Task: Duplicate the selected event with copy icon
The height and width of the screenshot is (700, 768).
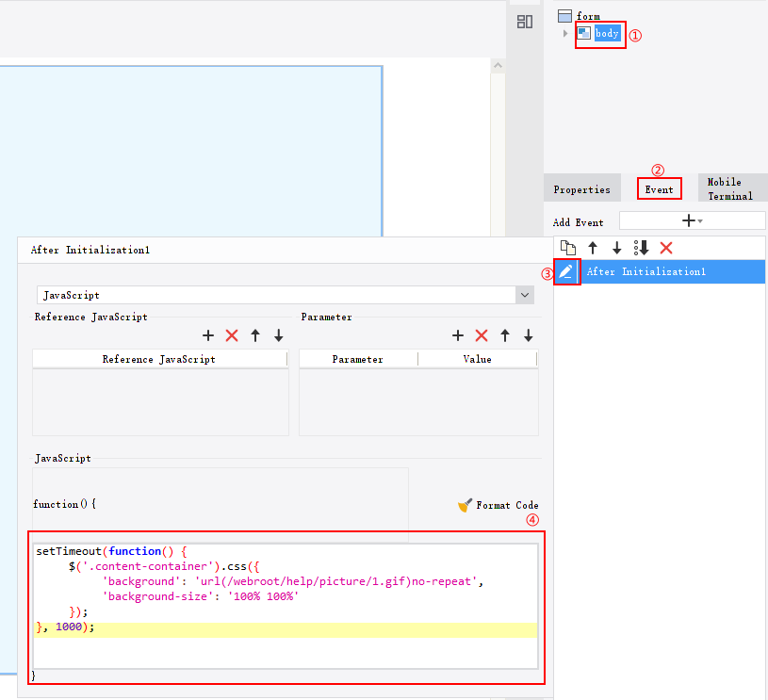Action: [567, 247]
